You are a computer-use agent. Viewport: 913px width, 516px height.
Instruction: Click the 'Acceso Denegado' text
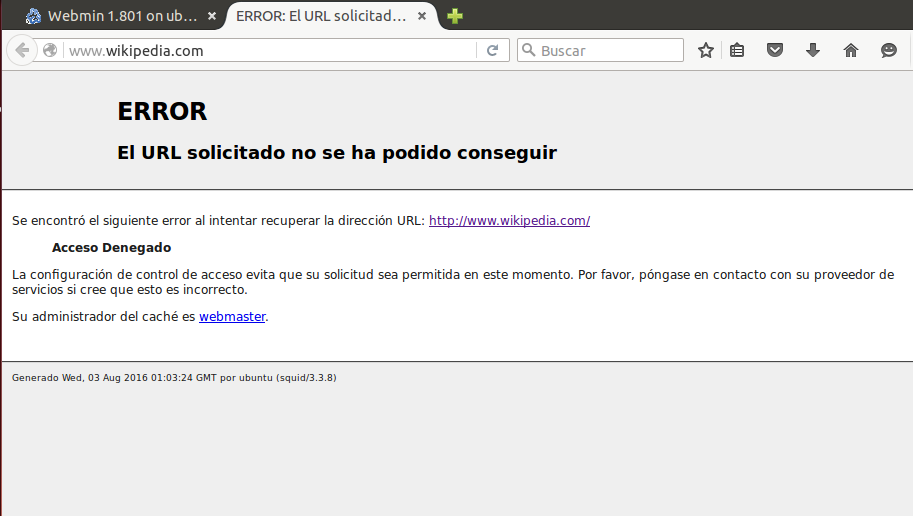click(x=111, y=248)
